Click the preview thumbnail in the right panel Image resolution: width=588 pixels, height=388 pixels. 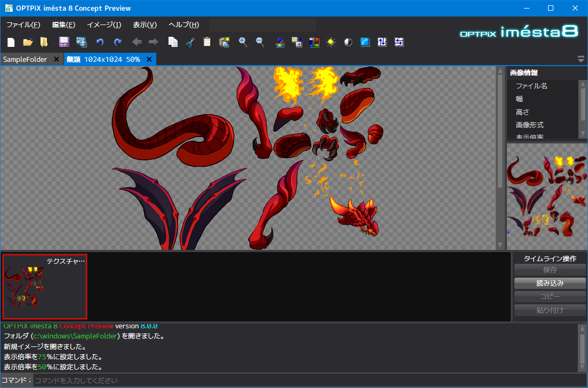(x=547, y=197)
